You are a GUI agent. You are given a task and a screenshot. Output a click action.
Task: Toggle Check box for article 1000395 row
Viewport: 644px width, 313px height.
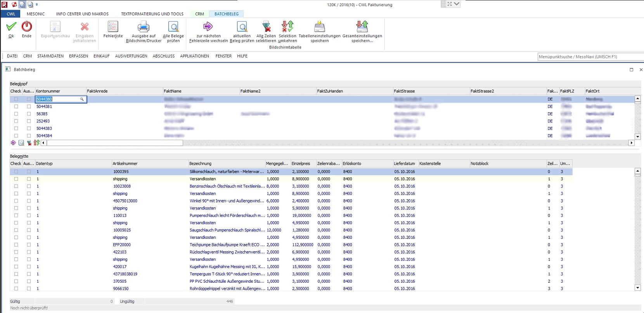pyautogui.click(x=16, y=172)
